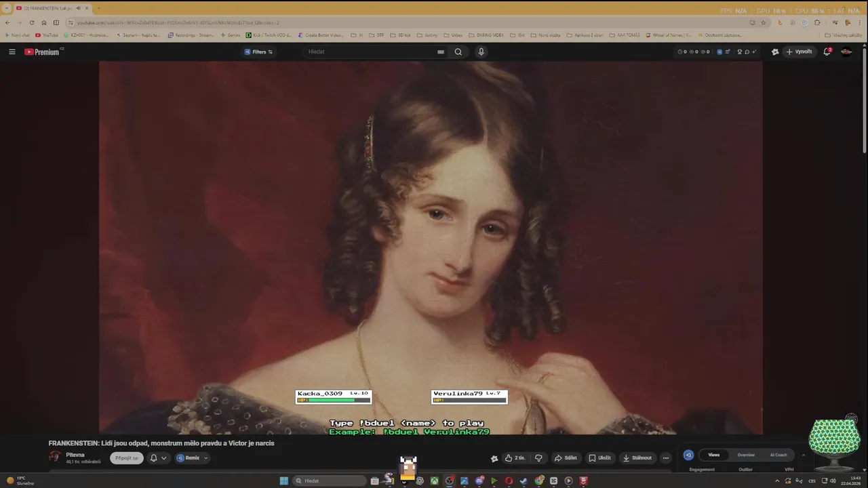Click the extension icon left of Vytvořit

[x=775, y=52]
